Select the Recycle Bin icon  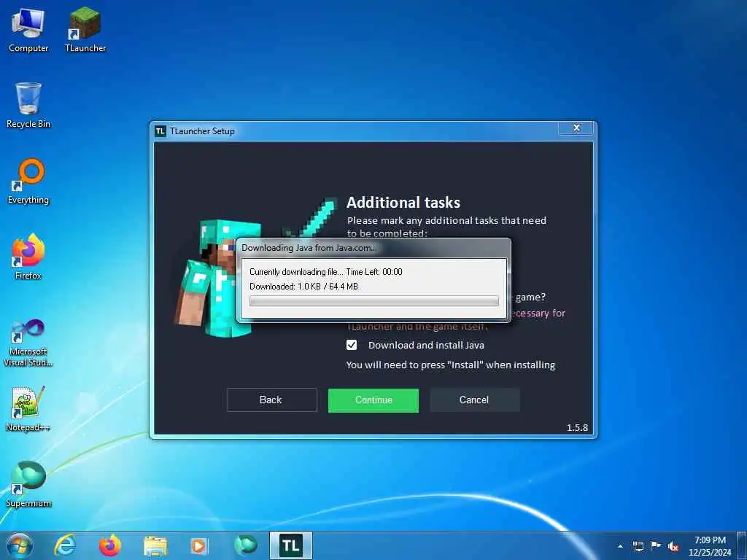28,105
